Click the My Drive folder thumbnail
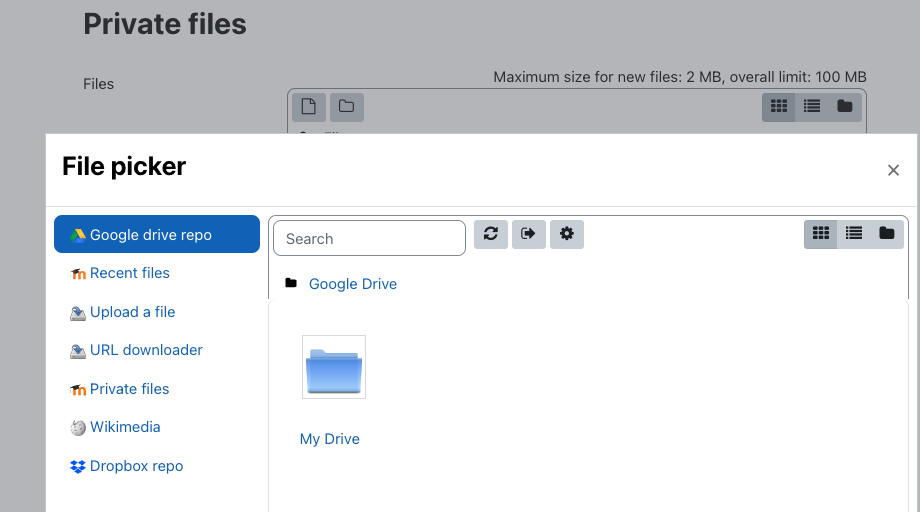This screenshot has height=512, width=920. pyautogui.click(x=334, y=367)
